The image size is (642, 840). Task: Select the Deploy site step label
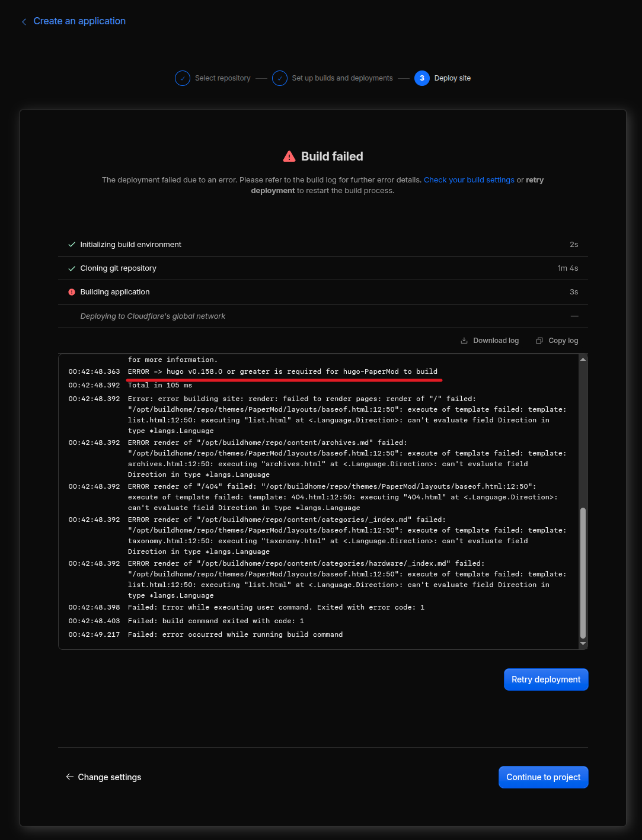click(453, 78)
